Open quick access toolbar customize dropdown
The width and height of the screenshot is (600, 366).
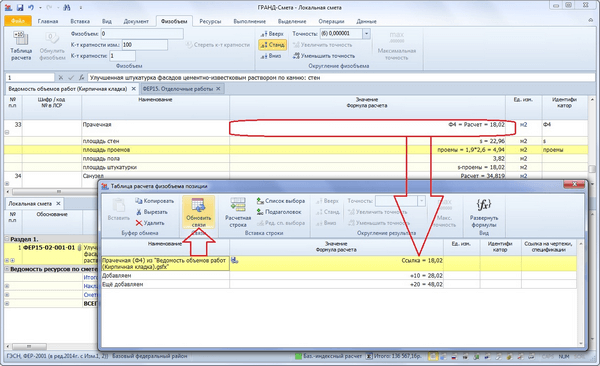click(x=80, y=7)
